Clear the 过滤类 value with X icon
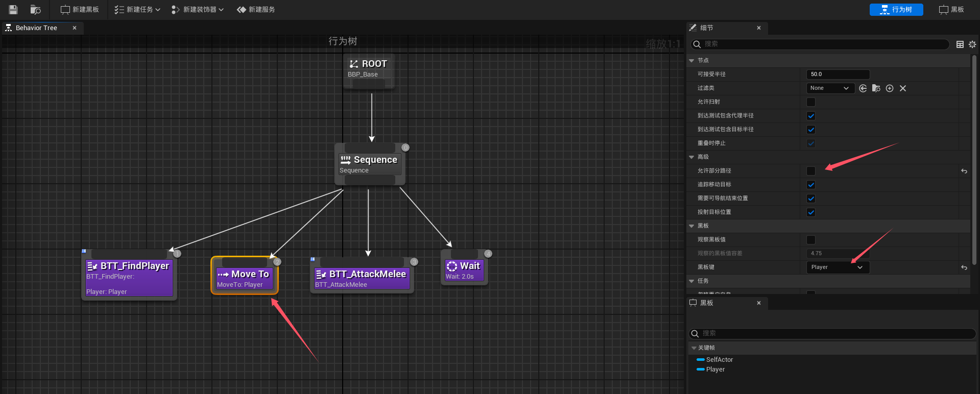Viewport: 980px width, 394px height. tap(903, 88)
